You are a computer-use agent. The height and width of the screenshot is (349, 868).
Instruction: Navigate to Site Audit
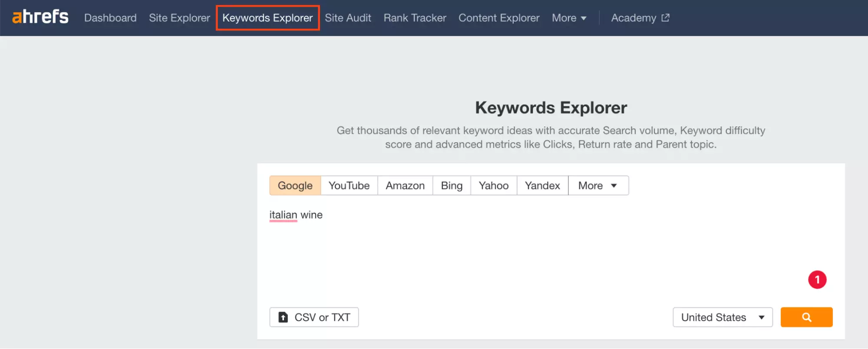tap(348, 18)
